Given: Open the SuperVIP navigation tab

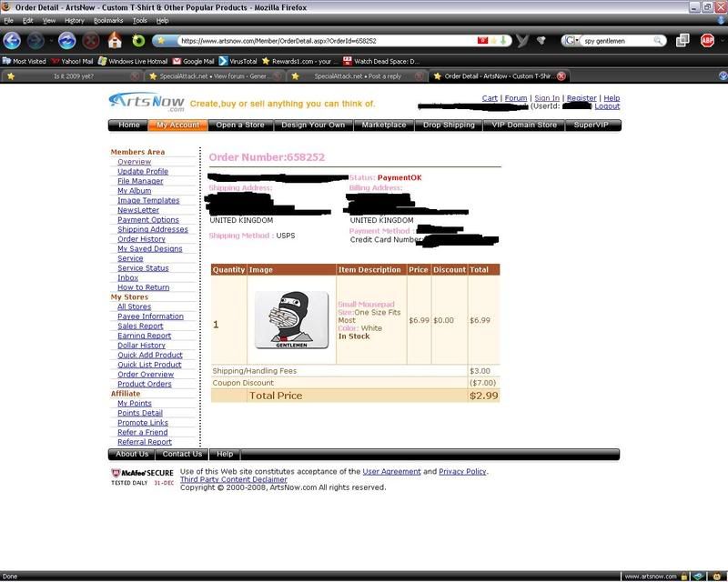Looking at the screenshot, I should coord(591,125).
